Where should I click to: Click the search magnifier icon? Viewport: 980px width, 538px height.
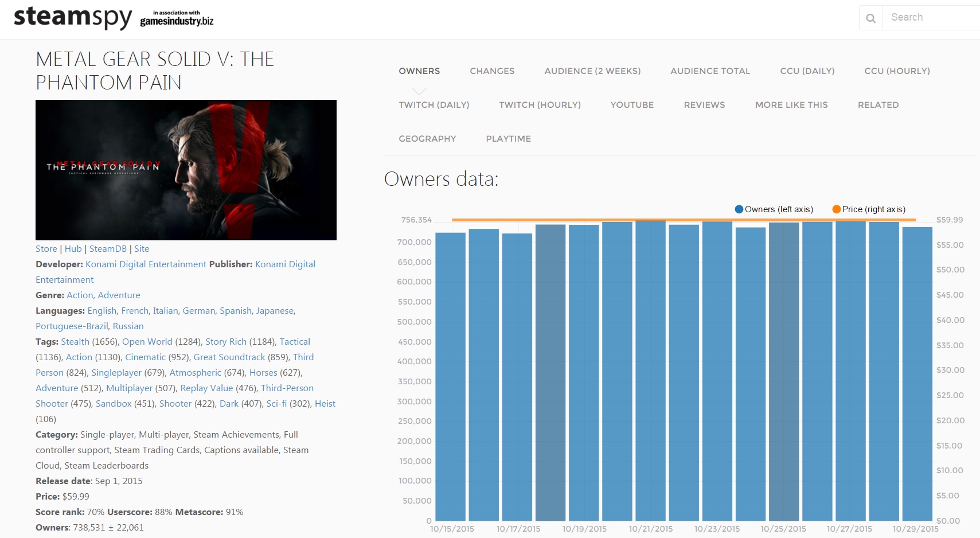870,18
